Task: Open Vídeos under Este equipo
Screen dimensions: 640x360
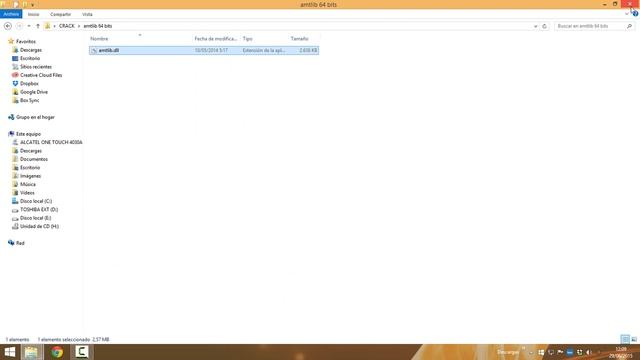Action: [27, 193]
